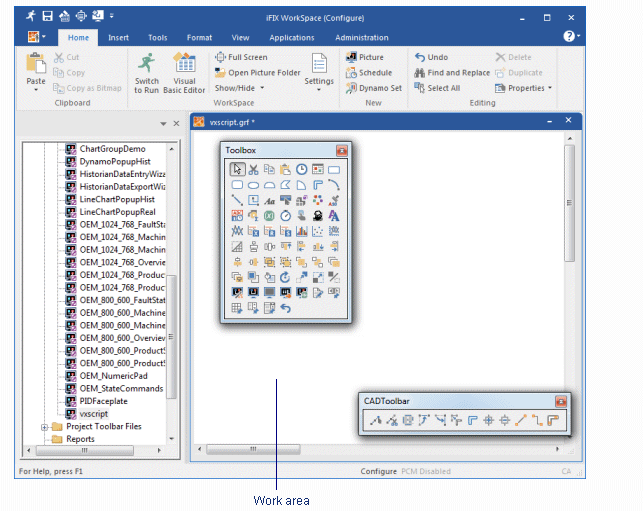643x511 pixels.
Task: Close the system tree pane
Action: coord(176,123)
